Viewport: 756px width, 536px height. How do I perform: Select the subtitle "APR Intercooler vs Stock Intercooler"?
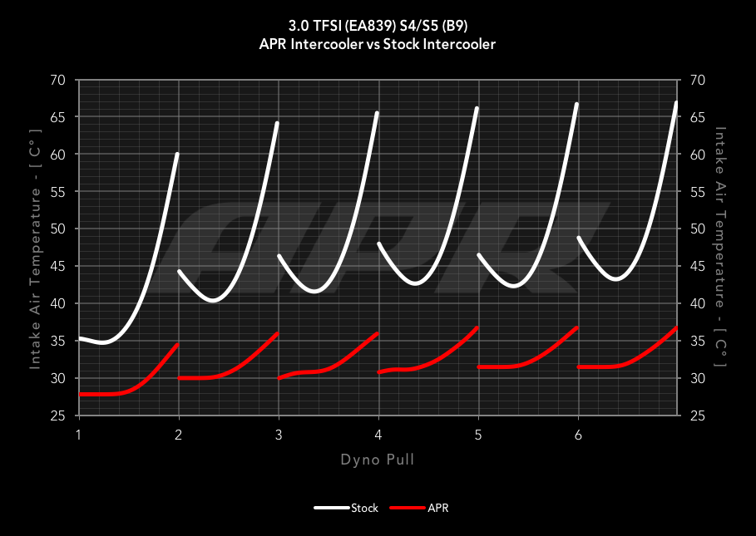378,44
